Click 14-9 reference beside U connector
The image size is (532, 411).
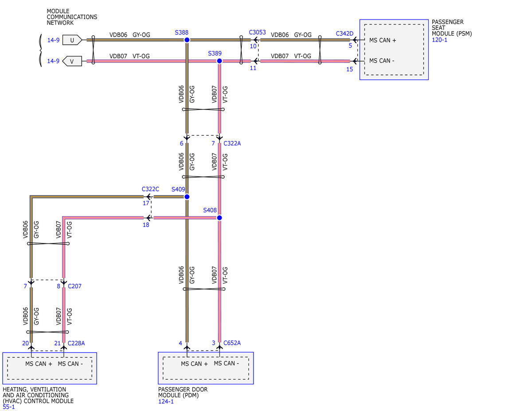(53, 40)
